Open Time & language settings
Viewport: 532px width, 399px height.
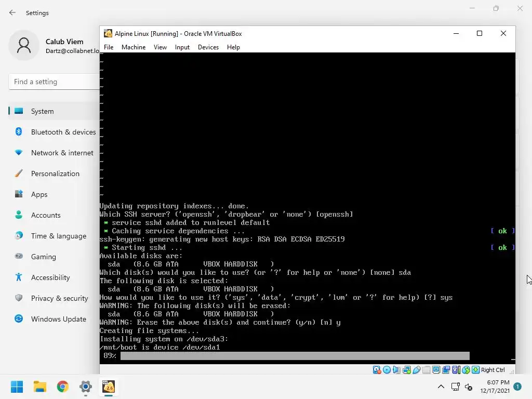click(x=54, y=236)
